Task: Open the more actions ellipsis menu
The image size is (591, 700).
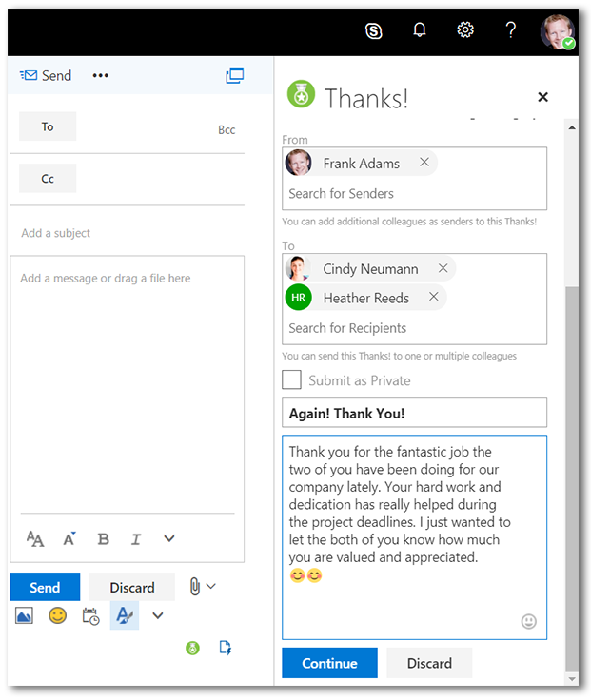Action: (x=100, y=75)
